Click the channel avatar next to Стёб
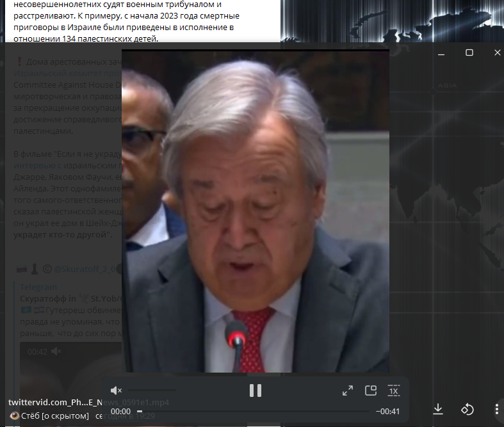Screen dimensions: 504x427 14,415
